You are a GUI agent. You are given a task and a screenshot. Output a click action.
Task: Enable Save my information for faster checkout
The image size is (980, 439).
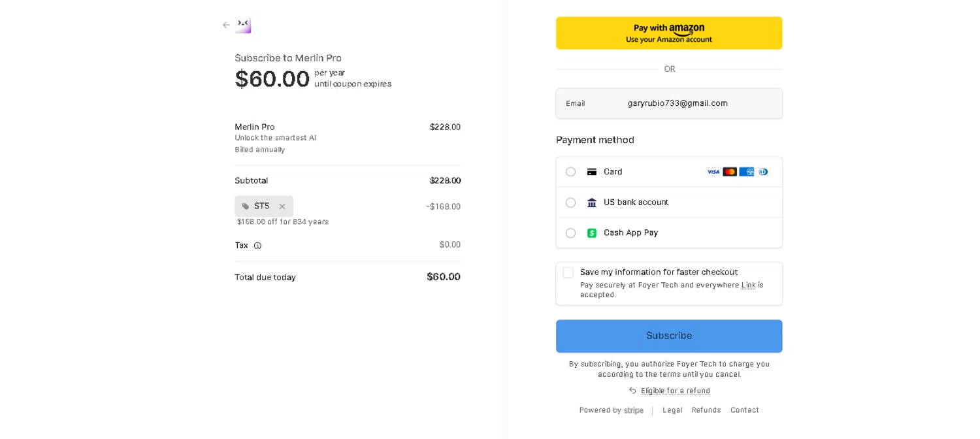point(568,272)
